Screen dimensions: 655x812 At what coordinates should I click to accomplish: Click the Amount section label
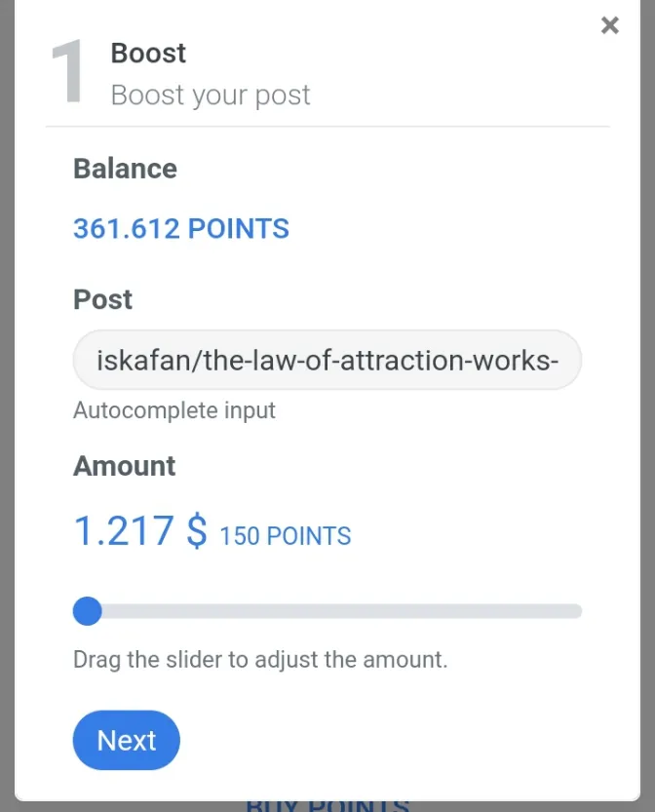click(x=124, y=466)
